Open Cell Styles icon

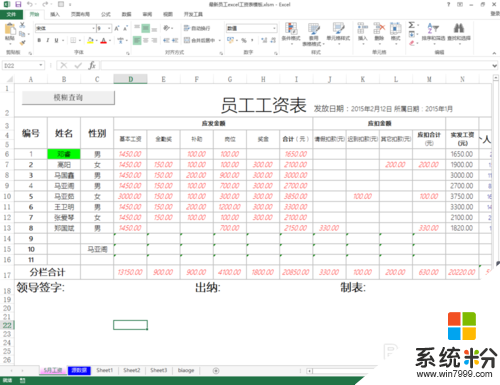[338, 28]
